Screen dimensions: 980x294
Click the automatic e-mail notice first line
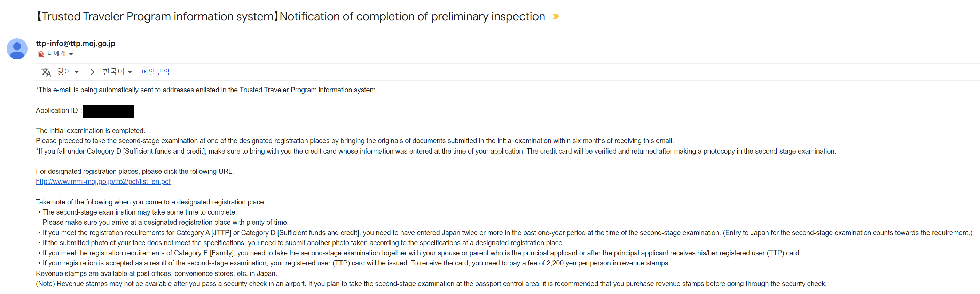pos(206,90)
